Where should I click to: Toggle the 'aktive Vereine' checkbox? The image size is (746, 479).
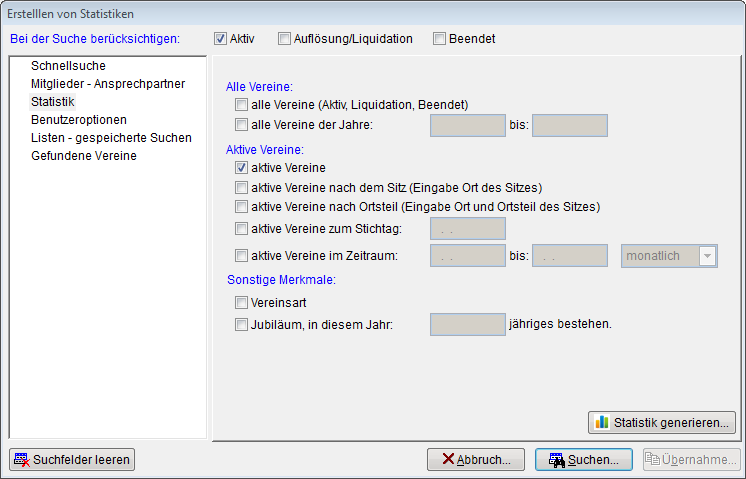point(241,168)
